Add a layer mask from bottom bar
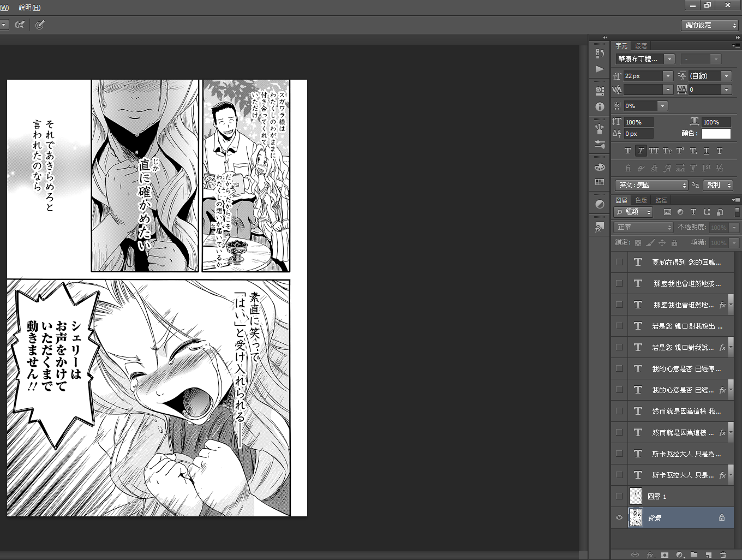The height and width of the screenshot is (560, 742). 665,555
